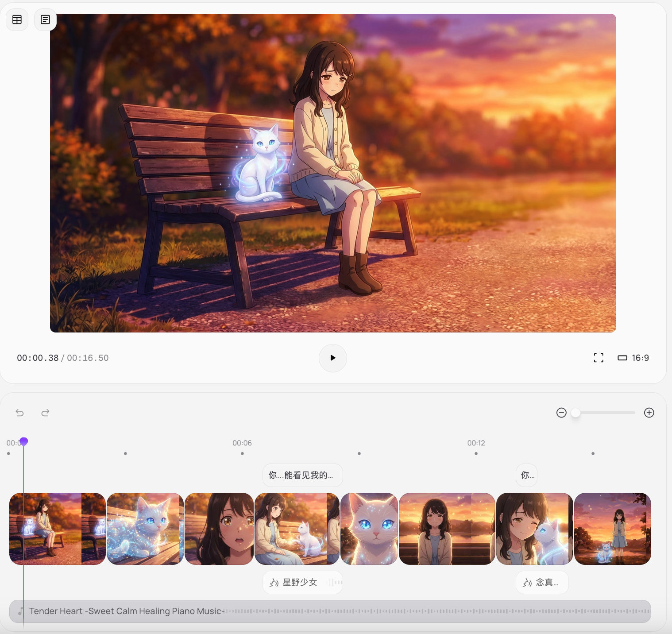Select the short subtitle 你...
Screen dimensions: 672x634
pos(526,475)
